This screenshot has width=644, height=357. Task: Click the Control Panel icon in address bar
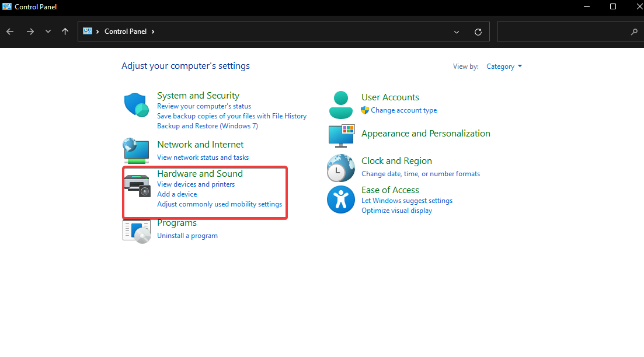(x=88, y=31)
